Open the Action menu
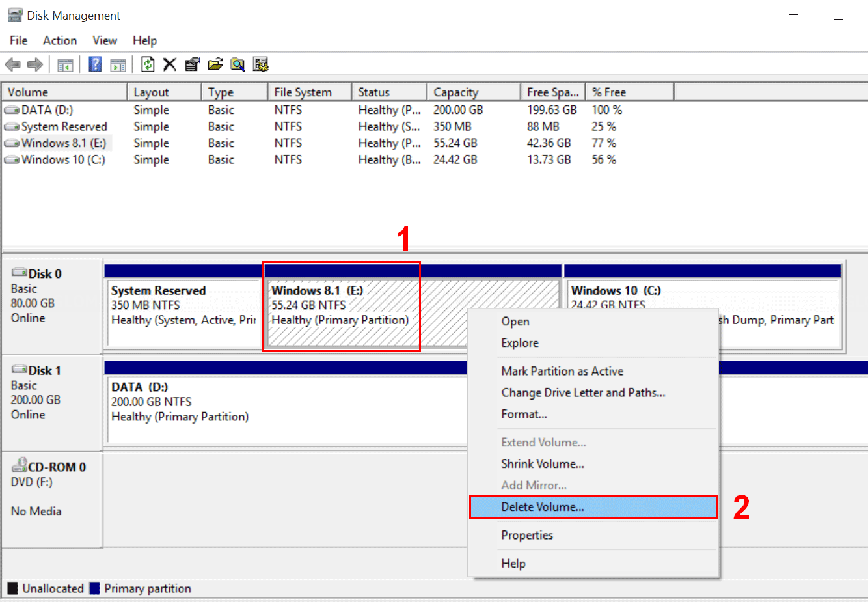This screenshot has width=868, height=602. (60, 40)
